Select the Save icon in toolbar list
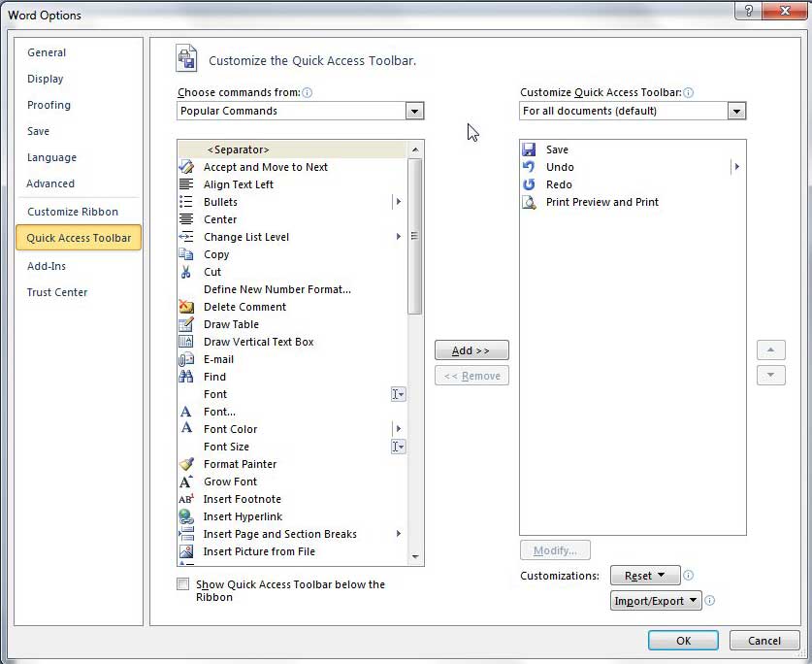The width and height of the screenshot is (812, 664). coord(529,149)
